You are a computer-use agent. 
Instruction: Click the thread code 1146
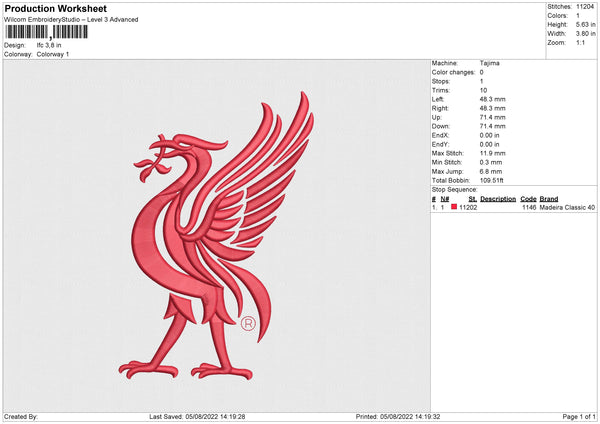529,207
